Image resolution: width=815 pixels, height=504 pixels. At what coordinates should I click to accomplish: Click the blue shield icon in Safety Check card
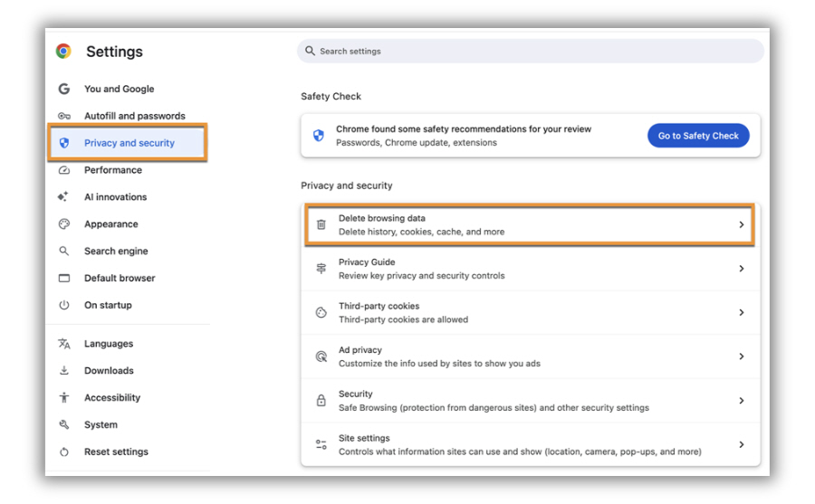[x=319, y=136]
